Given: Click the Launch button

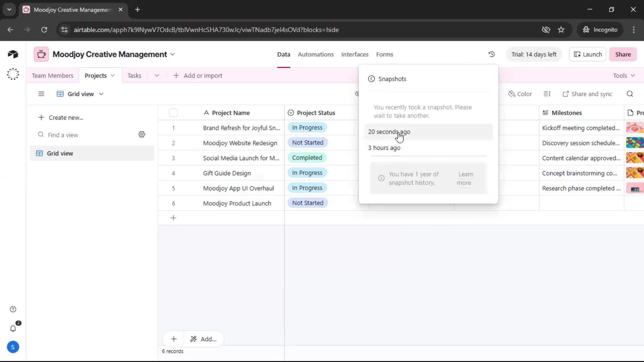Looking at the screenshot, I should point(588,54).
